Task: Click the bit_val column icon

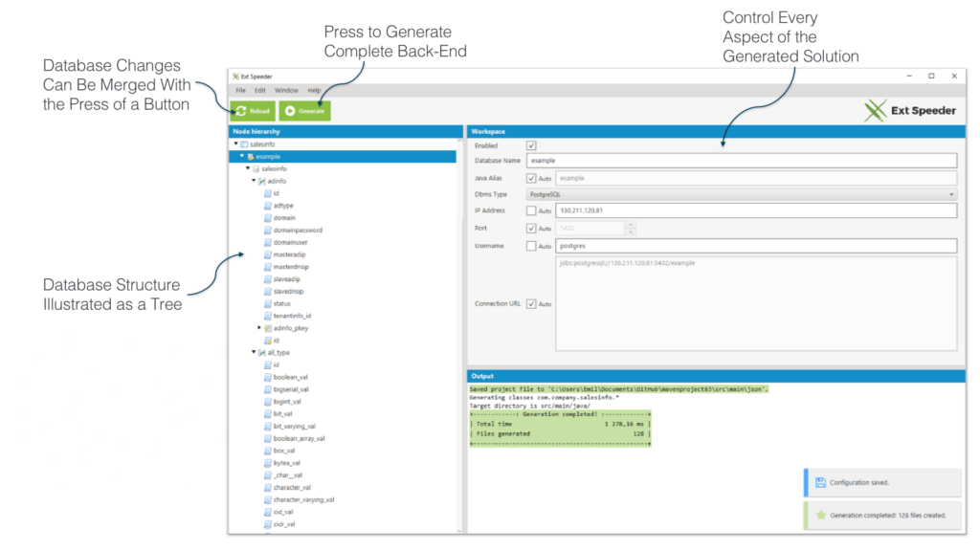Action: click(268, 413)
